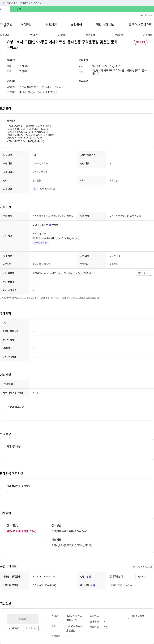Click the company LOGO placeholder image
This screenshot has width=154, height=644.
tap(22, 619)
